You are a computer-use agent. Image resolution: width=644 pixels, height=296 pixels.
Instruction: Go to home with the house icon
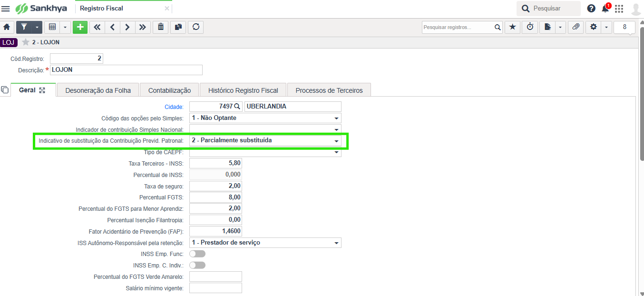(7, 27)
